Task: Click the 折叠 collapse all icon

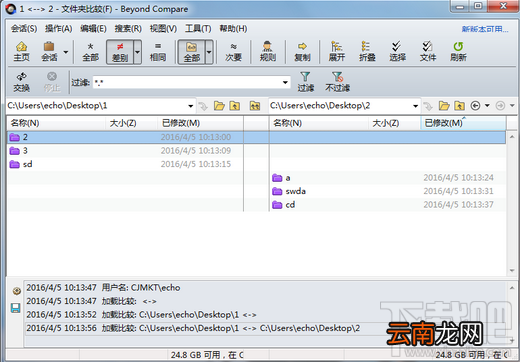Action: 367,52
